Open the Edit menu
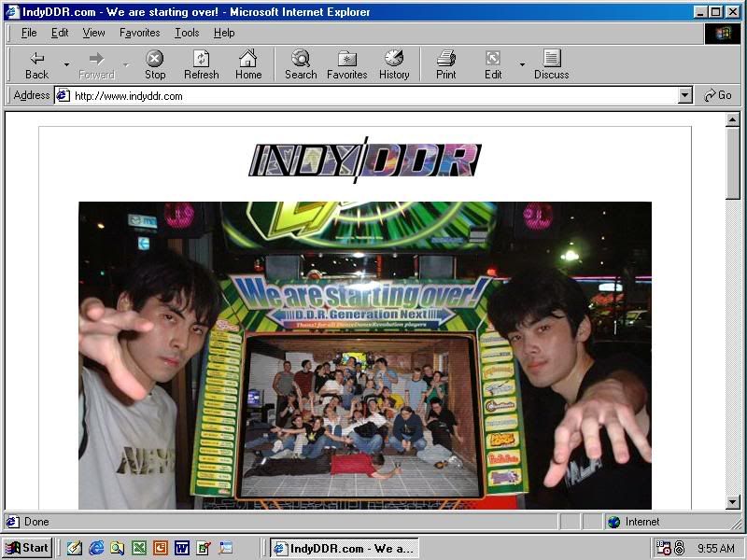Viewport: 747px width, 560px height. [60, 33]
